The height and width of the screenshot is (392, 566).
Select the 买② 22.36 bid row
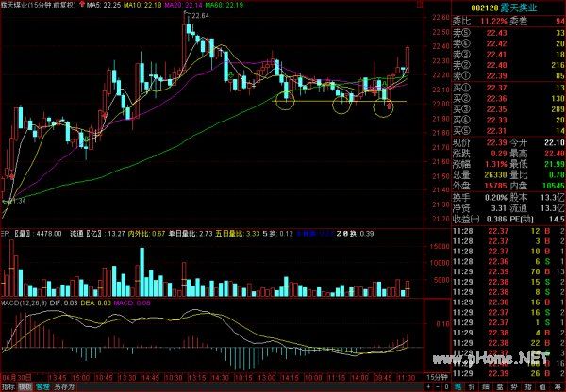click(508, 98)
